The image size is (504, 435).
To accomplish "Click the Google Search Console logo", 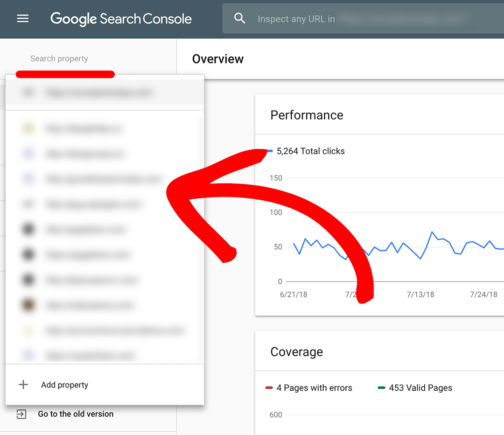I will (121, 19).
